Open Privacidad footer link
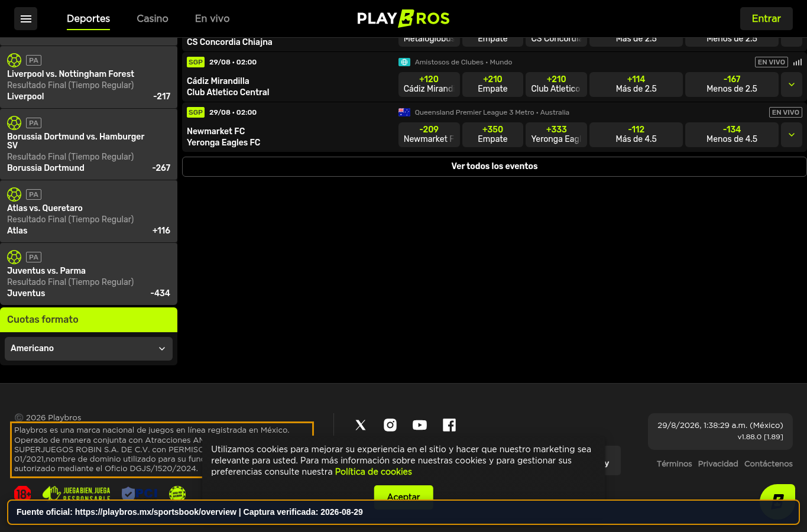 point(718,464)
